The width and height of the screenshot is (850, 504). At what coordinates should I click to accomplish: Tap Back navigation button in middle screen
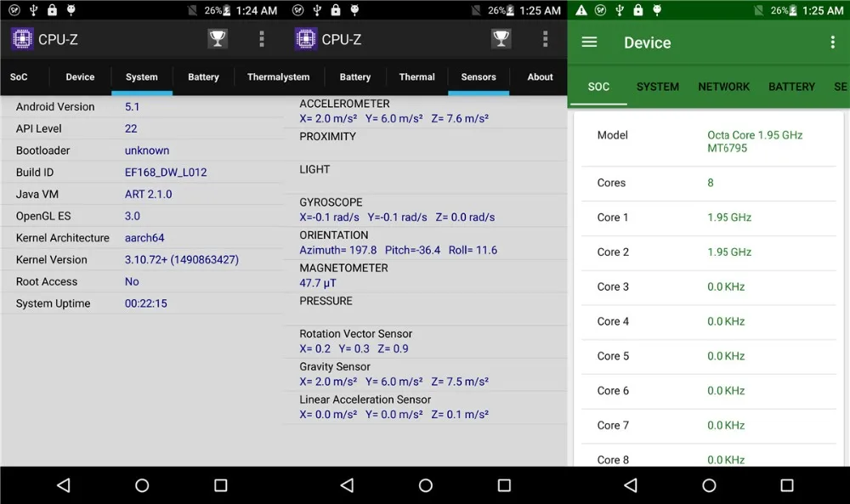(348, 485)
